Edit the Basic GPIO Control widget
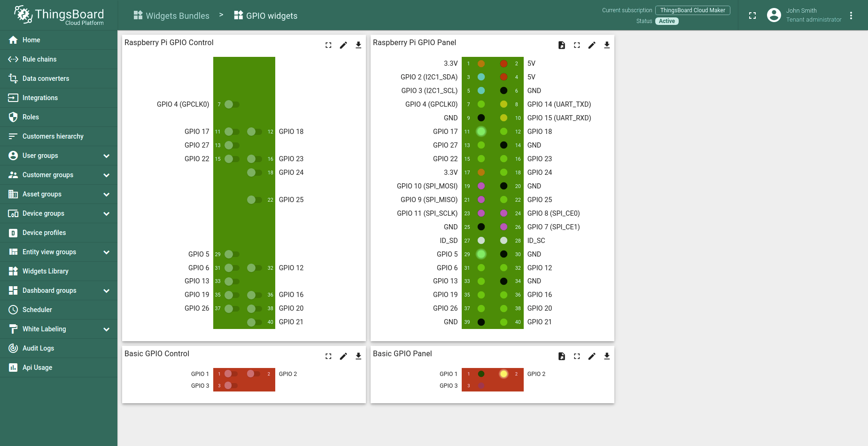This screenshot has height=446, width=868. coord(343,356)
